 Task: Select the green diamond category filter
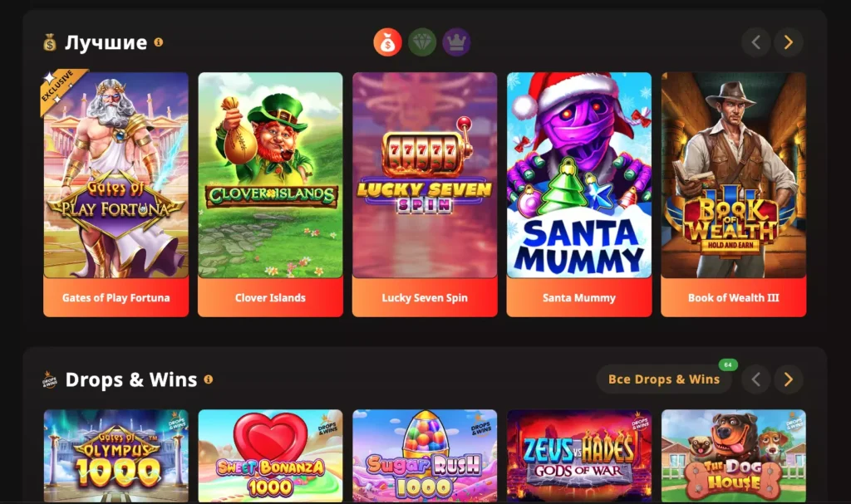pyautogui.click(x=422, y=42)
